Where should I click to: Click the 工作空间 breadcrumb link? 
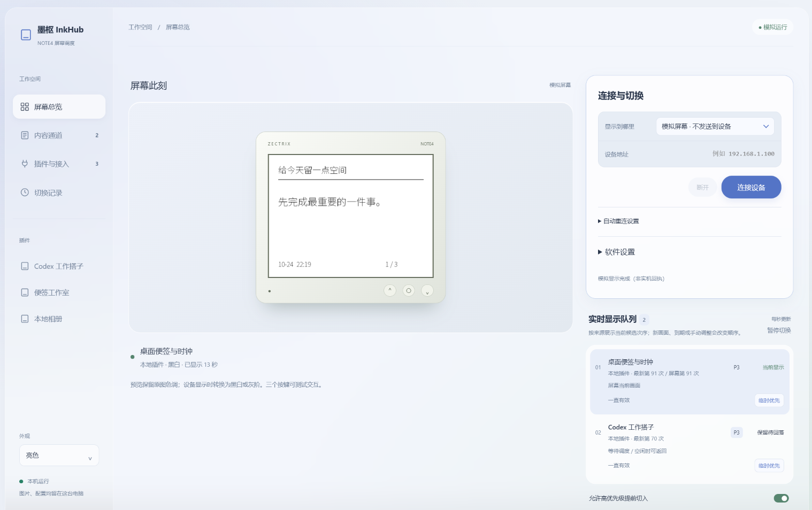click(140, 27)
